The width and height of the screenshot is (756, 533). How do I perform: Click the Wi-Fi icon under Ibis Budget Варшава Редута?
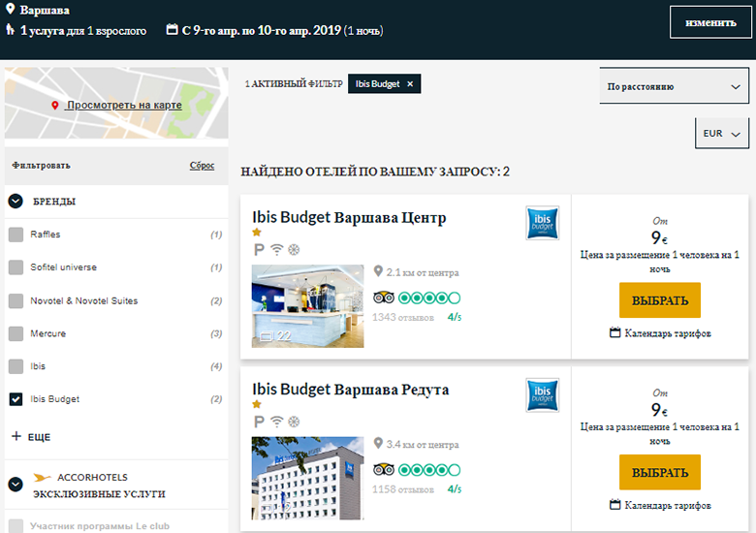(276, 422)
